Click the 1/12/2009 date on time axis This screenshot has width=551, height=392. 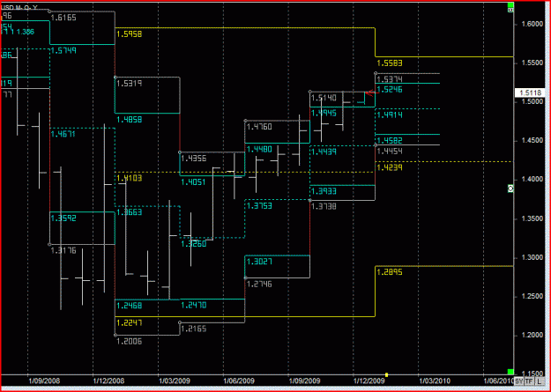369,381
